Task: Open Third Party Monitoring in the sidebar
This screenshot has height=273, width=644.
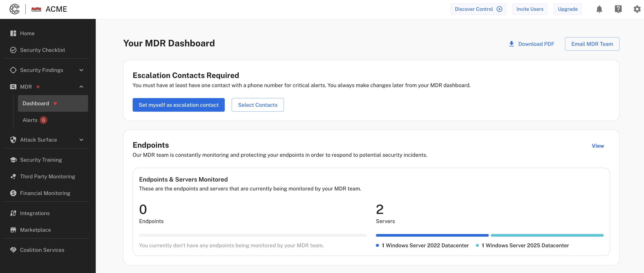Action: pyautogui.click(x=47, y=176)
